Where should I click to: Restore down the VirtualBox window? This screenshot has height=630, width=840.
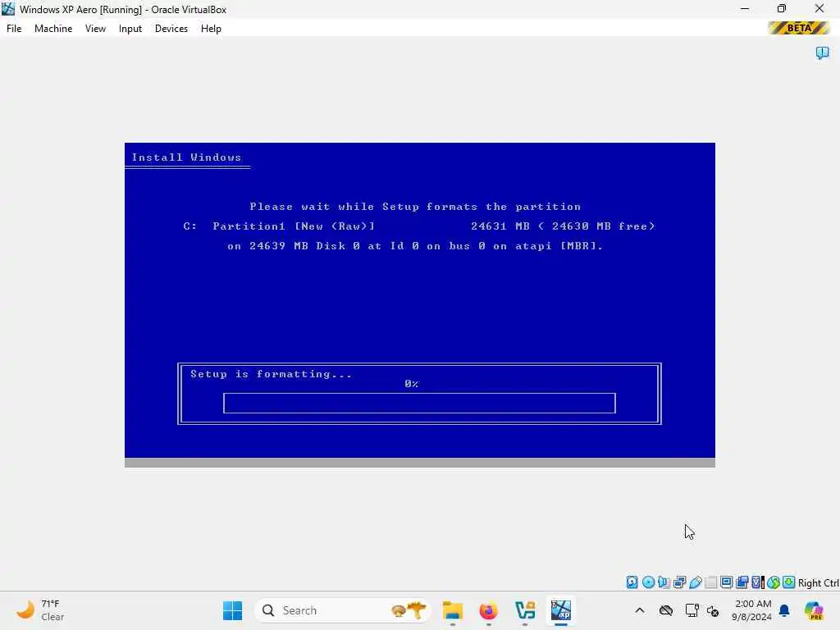[782, 9]
